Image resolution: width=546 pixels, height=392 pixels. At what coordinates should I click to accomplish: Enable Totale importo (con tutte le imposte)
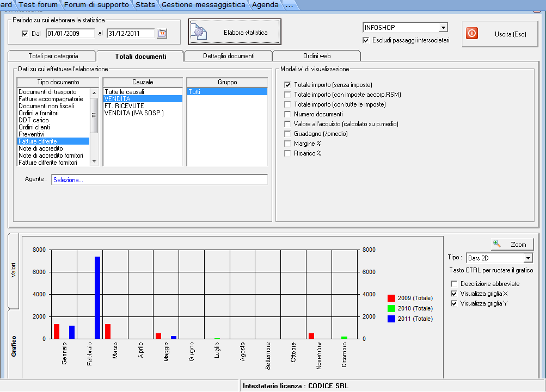pyautogui.click(x=287, y=104)
